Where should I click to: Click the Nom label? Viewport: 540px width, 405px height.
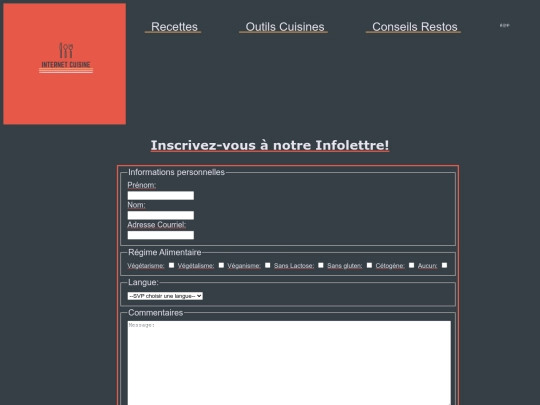coord(136,205)
